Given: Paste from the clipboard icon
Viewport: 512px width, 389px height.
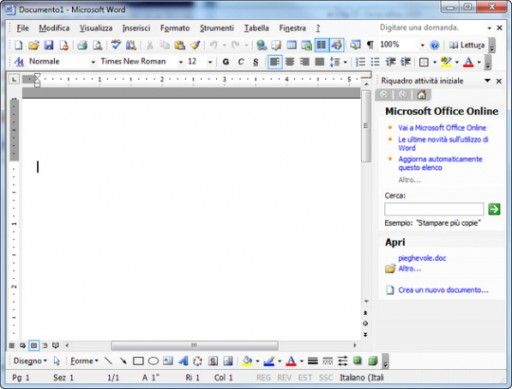Looking at the screenshot, I should point(180,45).
